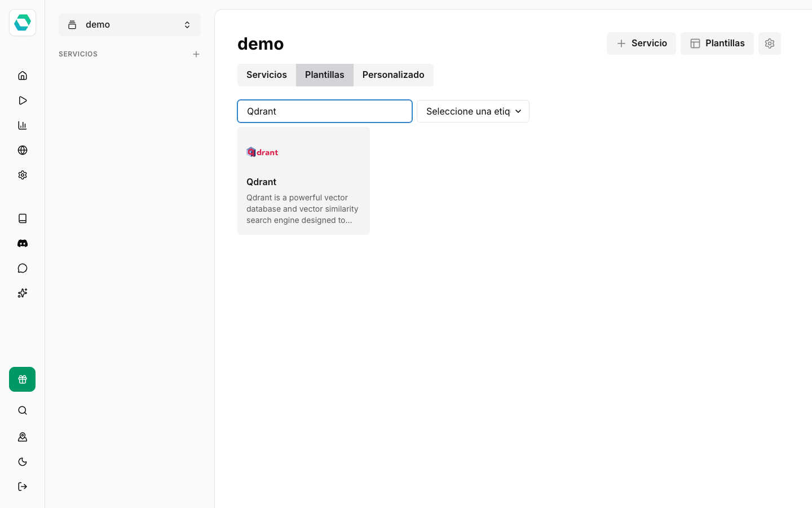Click the logout icon at sidebar bottom
Image resolution: width=812 pixels, height=508 pixels.
(23, 487)
